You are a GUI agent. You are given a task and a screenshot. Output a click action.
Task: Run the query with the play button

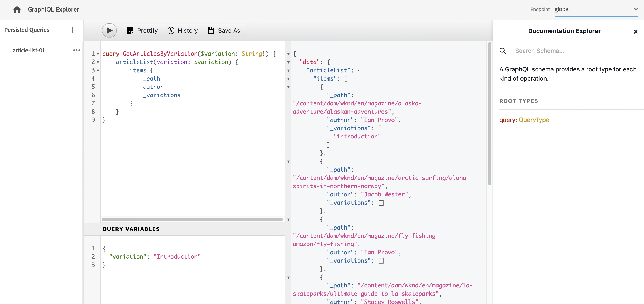[x=109, y=30]
